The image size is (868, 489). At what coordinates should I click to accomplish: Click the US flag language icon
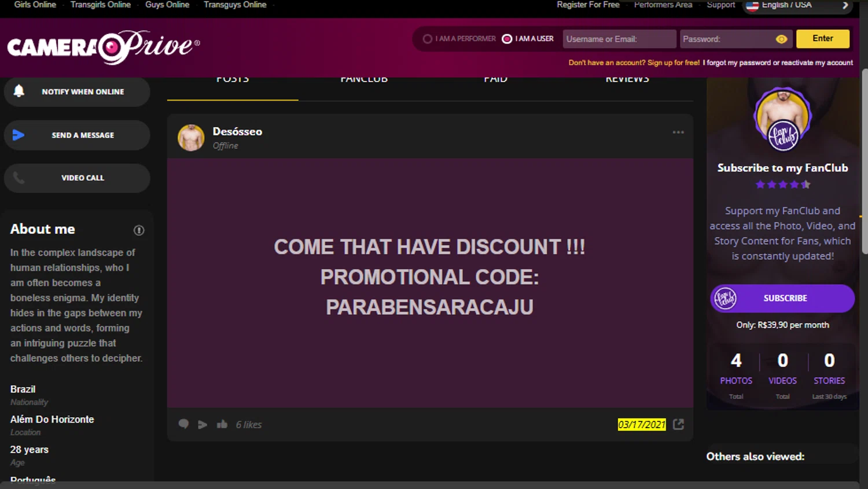tap(752, 6)
